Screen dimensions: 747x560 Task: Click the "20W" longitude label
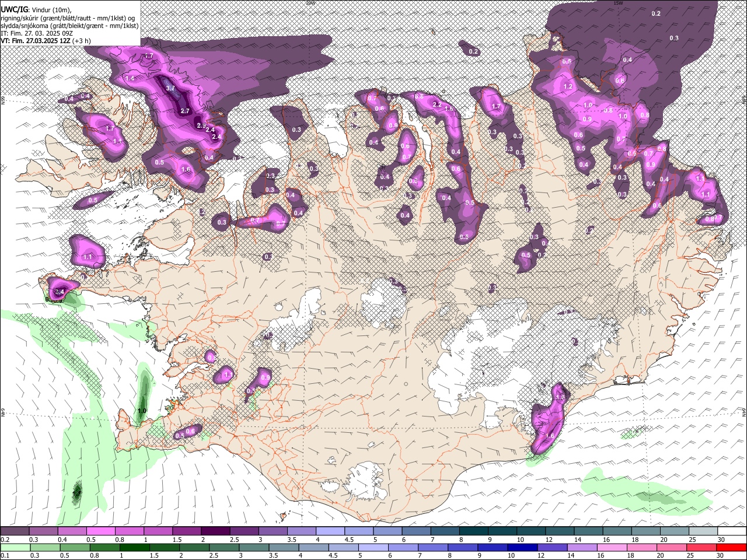pos(310,3)
